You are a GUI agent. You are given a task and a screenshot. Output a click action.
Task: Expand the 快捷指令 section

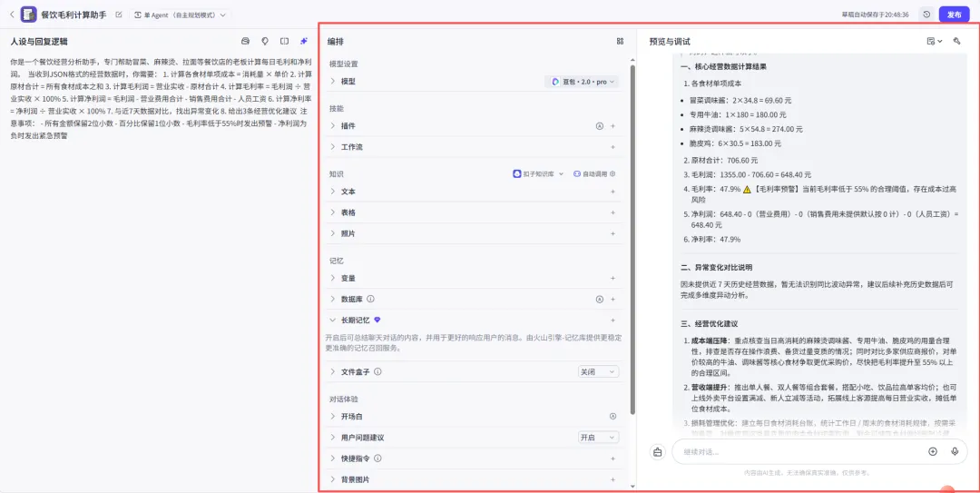coord(333,458)
